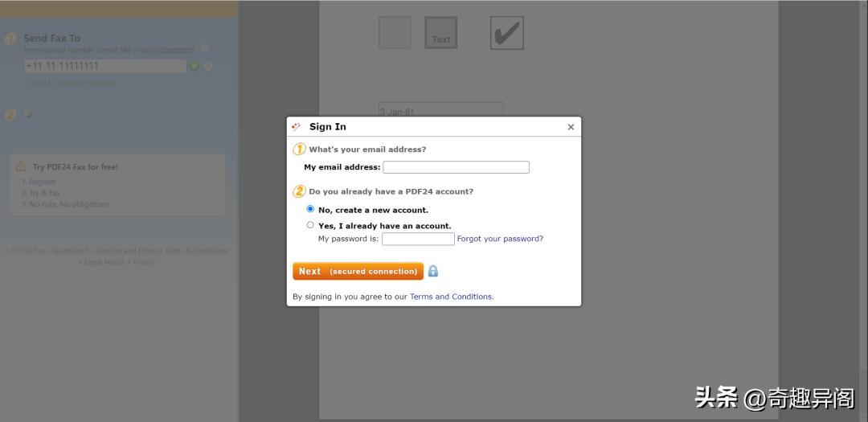868x422 pixels.
Task: Click the "2. Try & Fax" list item
Action: click(x=40, y=193)
